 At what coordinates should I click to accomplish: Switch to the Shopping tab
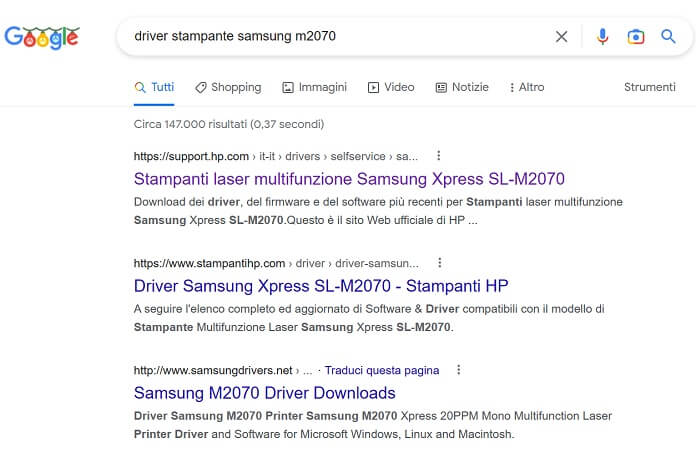point(228,87)
